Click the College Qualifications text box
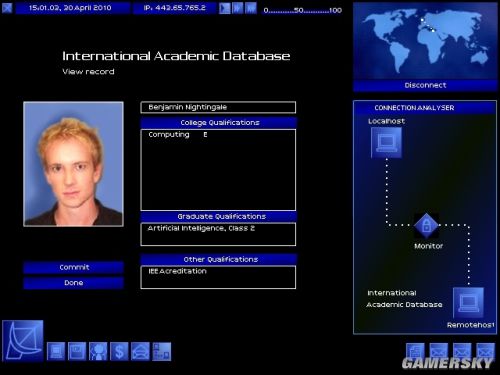This screenshot has height=375, width=500. (218, 170)
